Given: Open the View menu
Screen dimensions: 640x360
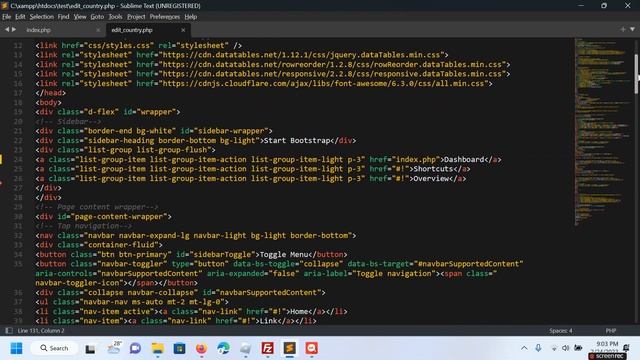Looking at the screenshot, I should coord(80,17).
